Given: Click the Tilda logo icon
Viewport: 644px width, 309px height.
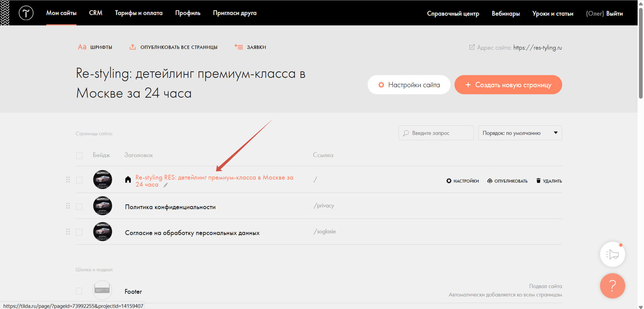Looking at the screenshot, I should click(26, 13).
